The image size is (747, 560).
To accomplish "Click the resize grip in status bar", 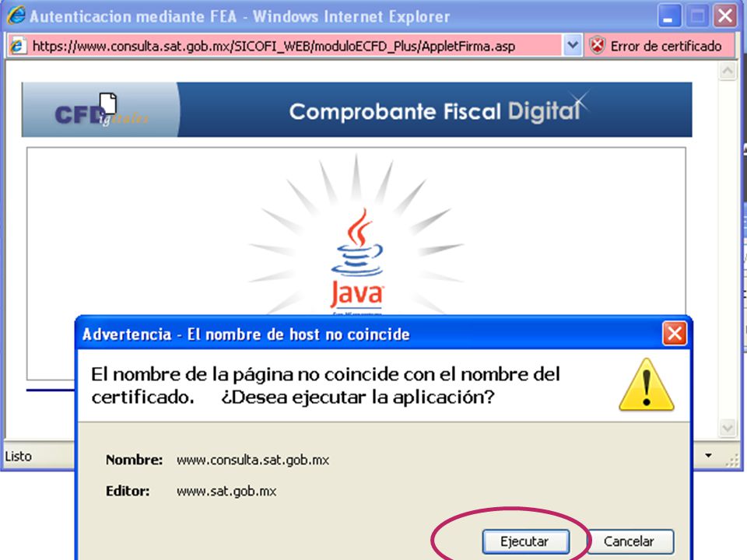I will pos(731,460).
